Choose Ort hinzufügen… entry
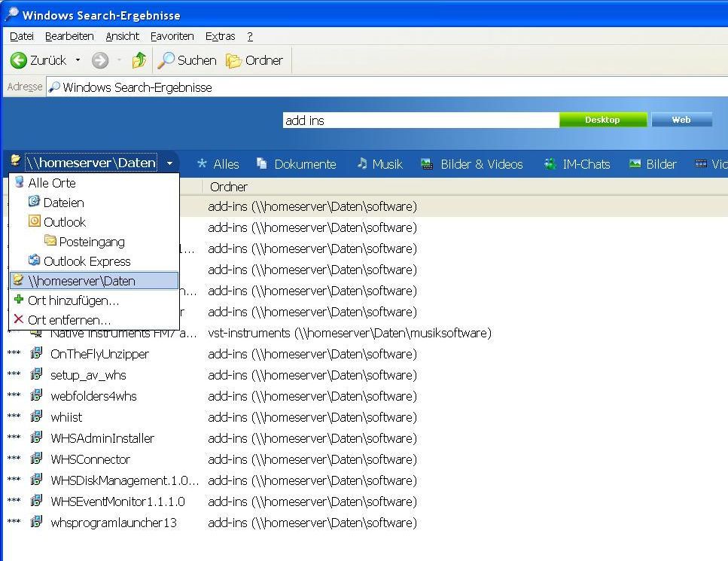 point(94,300)
